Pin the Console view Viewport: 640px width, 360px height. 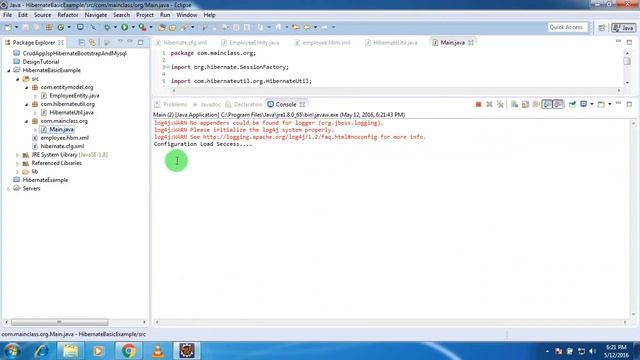(572, 104)
